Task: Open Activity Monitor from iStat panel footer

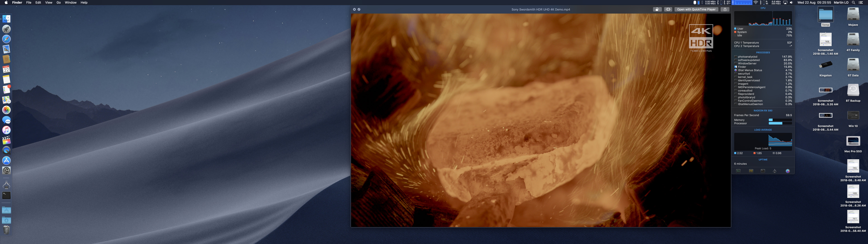Action: [x=738, y=171]
